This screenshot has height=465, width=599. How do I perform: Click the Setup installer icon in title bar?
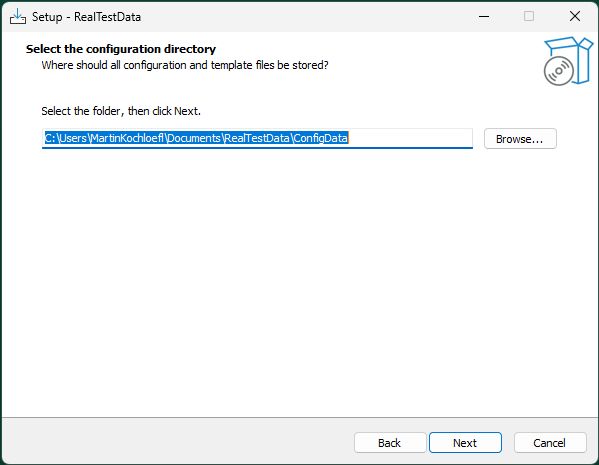[x=18, y=17]
